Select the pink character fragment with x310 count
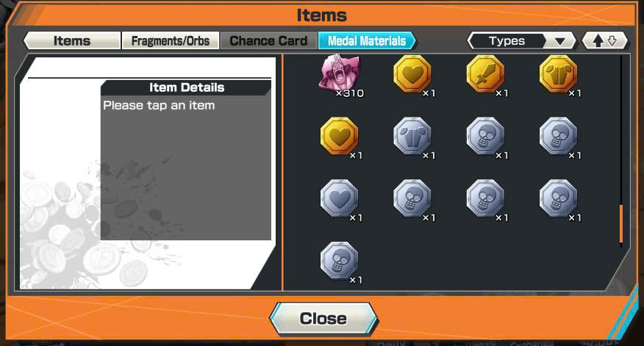 coord(339,74)
